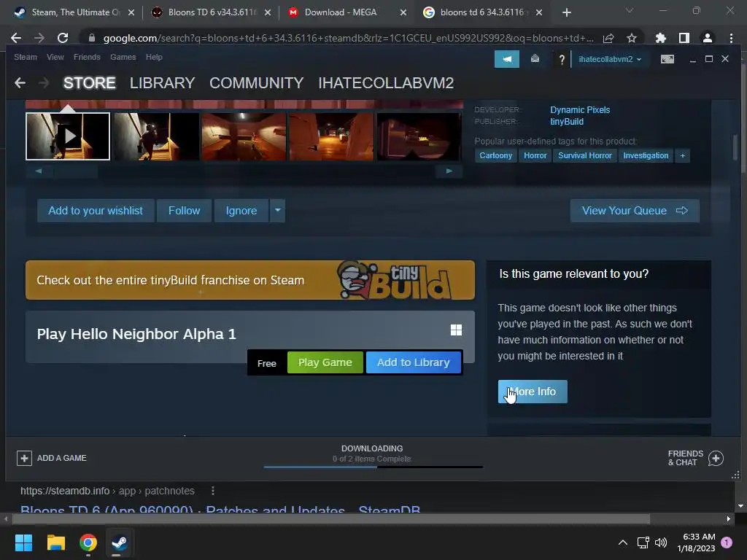Open Games menu in Steam
Image resolution: width=747 pixels, height=560 pixels.
click(123, 57)
